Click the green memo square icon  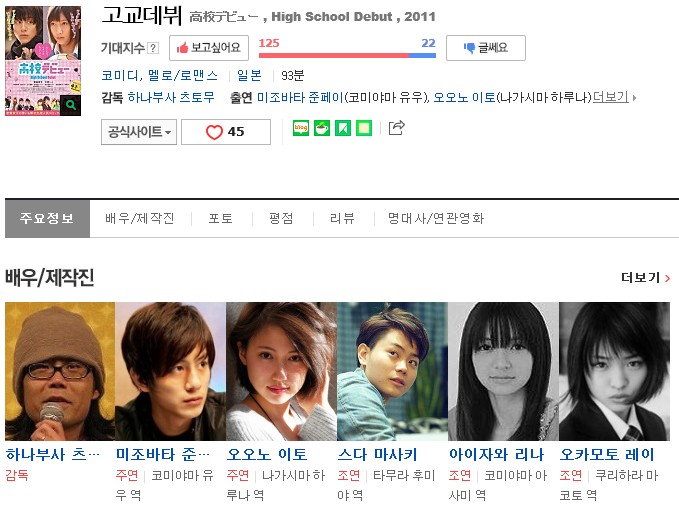point(364,128)
